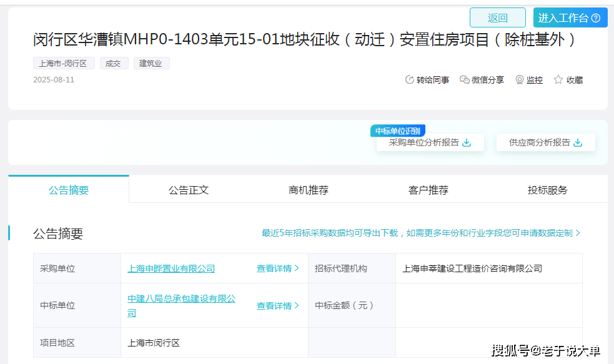Click download icon for 供应商分析报告
614x364 pixels.
[578, 143]
